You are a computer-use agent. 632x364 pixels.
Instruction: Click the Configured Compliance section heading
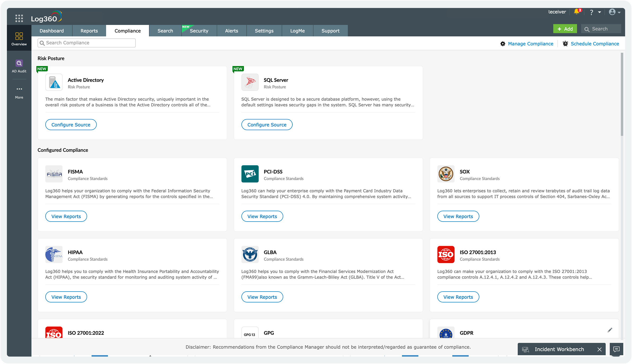pos(63,150)
